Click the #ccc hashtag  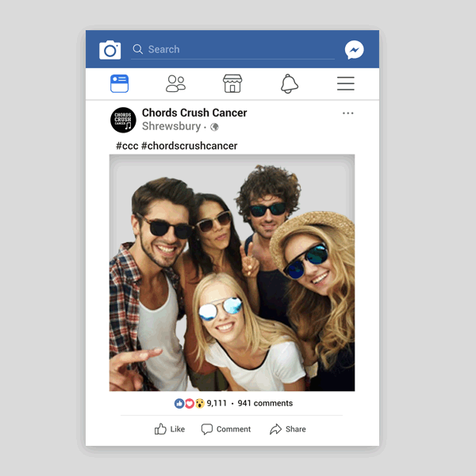[x=127, y=146]
